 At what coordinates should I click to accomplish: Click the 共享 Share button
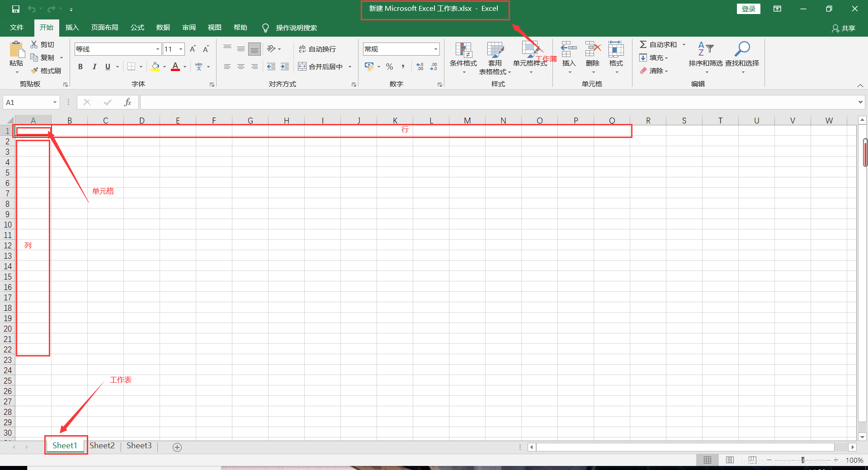pyautogui.click(x=844, y=28)
